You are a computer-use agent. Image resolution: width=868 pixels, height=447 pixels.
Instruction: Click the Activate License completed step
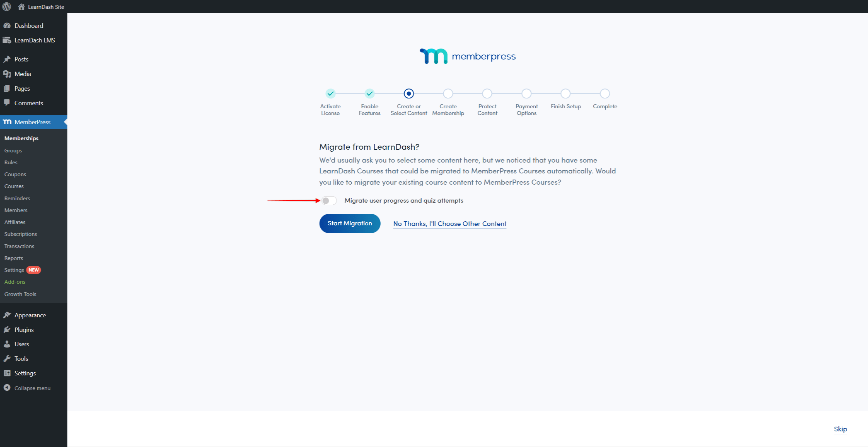[x=330, y=93]
